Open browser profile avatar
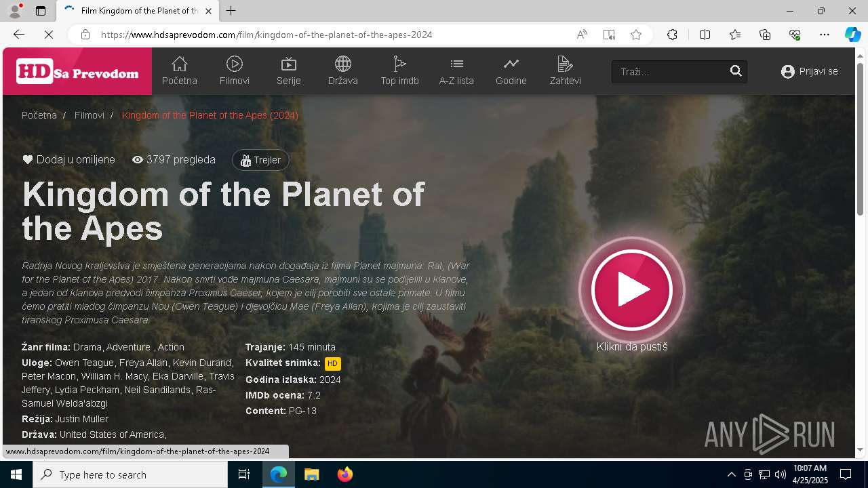This screenshot has width=868, height=488. pos(14,11)
